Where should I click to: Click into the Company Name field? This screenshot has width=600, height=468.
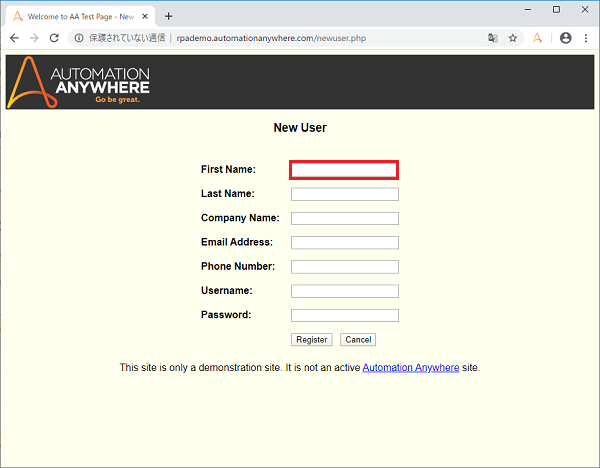[345, 218]
